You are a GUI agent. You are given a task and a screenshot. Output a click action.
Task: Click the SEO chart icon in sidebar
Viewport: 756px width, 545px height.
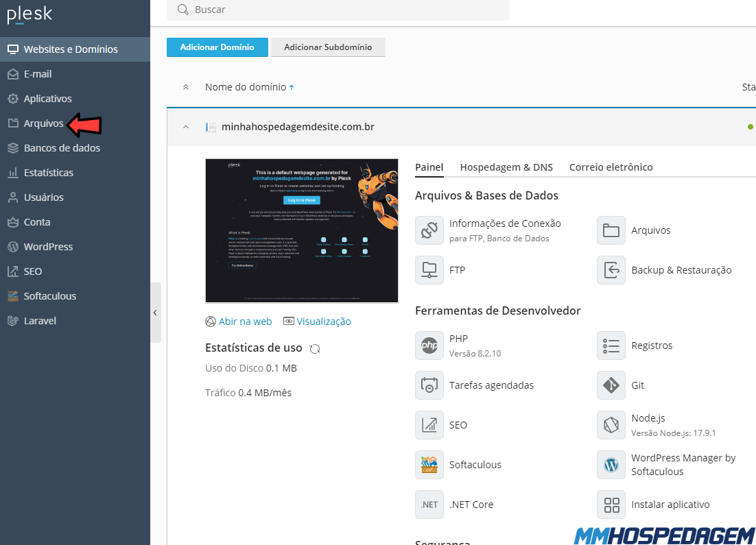pyautogui.click(x=13, y=271)
